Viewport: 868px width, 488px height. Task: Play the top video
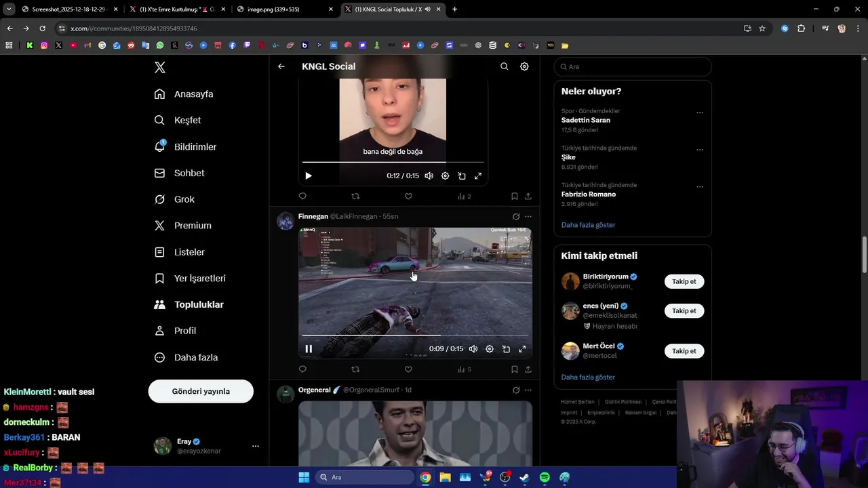tap(309, 176)
